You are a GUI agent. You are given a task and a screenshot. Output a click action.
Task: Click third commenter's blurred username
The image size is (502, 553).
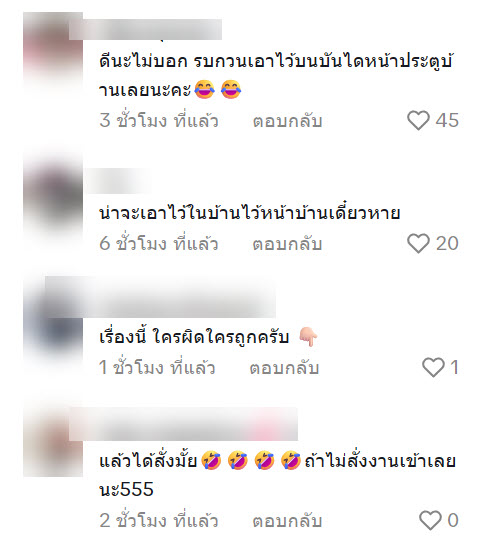(x=161, y=297)
